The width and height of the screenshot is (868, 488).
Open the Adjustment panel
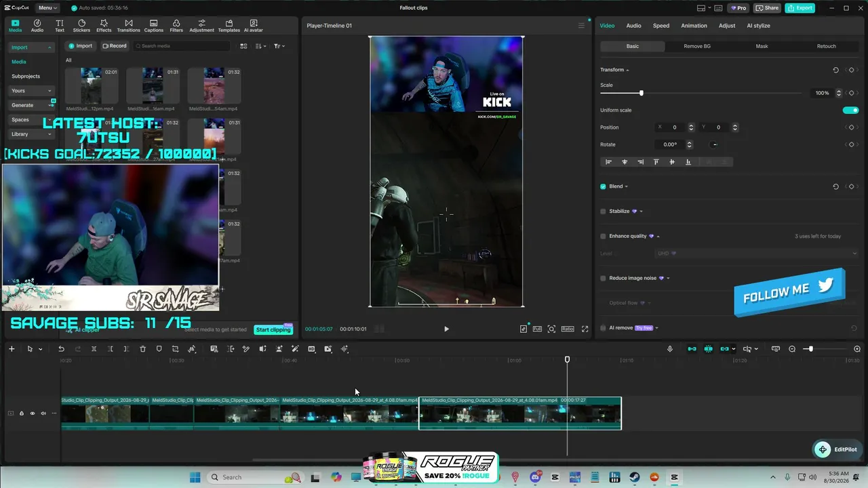pyautogui.click(x=201, y=26)
